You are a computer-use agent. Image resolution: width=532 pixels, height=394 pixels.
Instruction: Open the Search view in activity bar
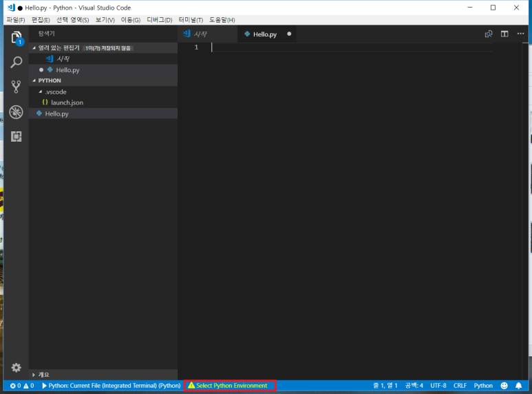pyautogui.click(x=17, y=62)
